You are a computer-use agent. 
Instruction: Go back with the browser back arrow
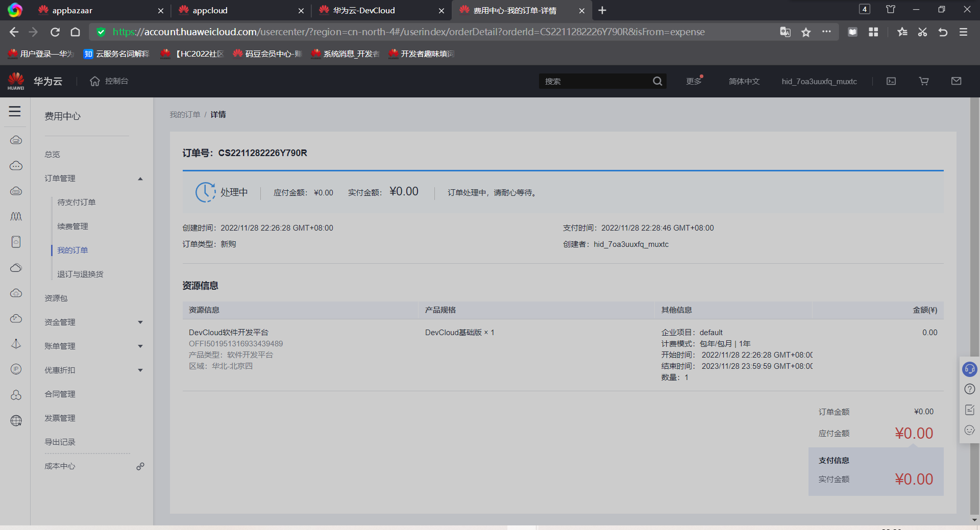point(14,32)
